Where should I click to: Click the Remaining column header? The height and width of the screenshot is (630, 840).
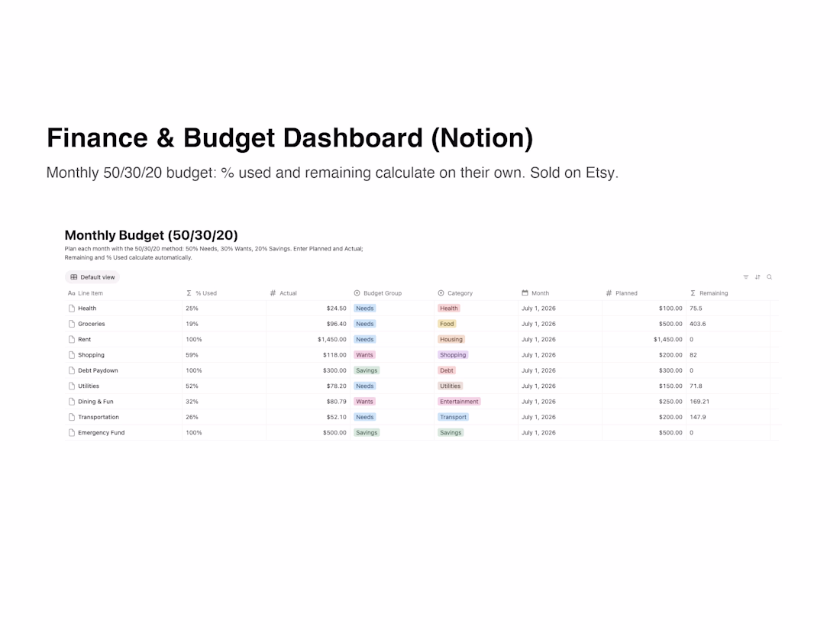click(x=709, y=293)
